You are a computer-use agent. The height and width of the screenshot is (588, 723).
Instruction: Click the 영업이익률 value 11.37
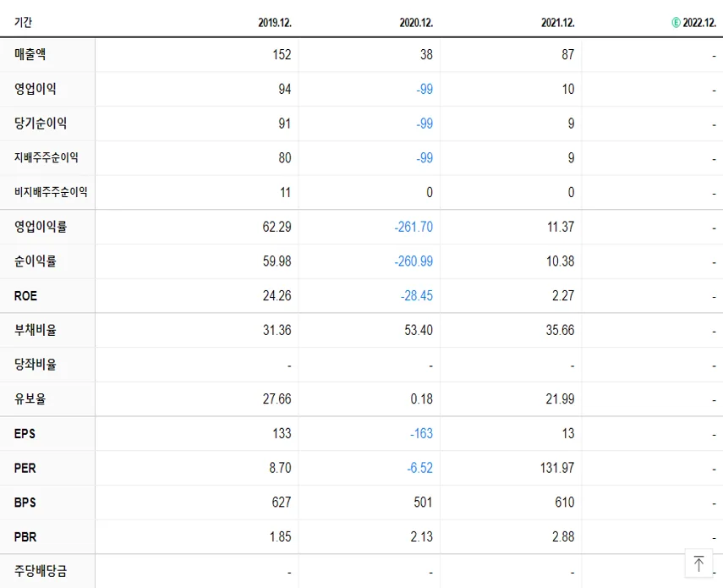(x=561, y=227)
